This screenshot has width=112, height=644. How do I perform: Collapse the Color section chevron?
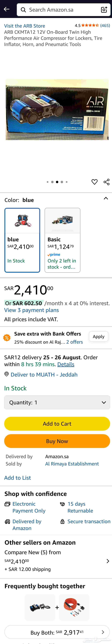(x=106, y=198)
